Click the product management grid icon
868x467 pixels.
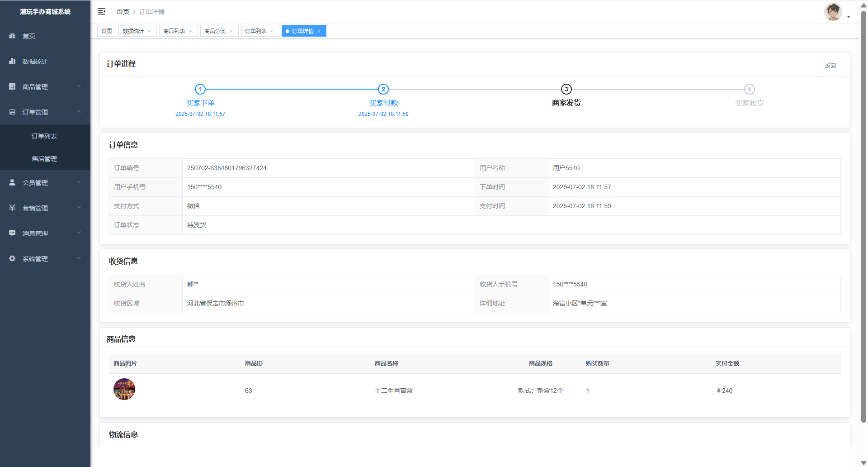pos(12,86)
